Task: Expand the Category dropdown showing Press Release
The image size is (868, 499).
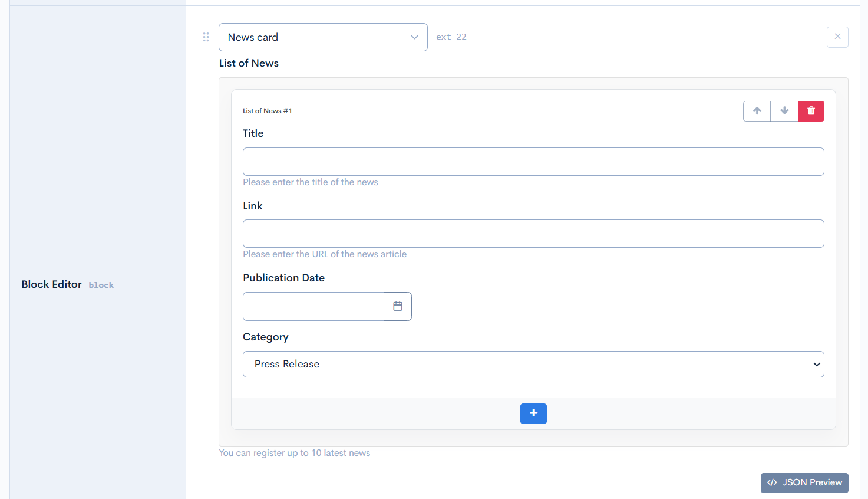Action: [533, 365]
